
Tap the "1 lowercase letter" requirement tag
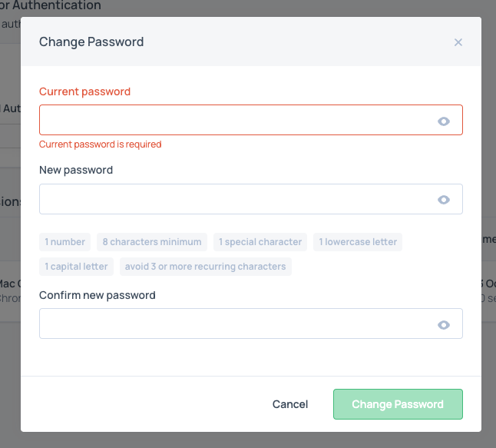358,242
